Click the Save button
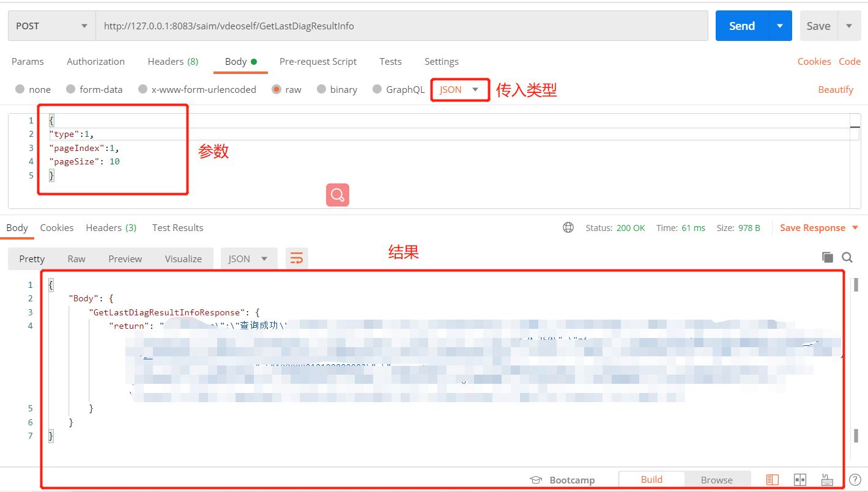 818,26
